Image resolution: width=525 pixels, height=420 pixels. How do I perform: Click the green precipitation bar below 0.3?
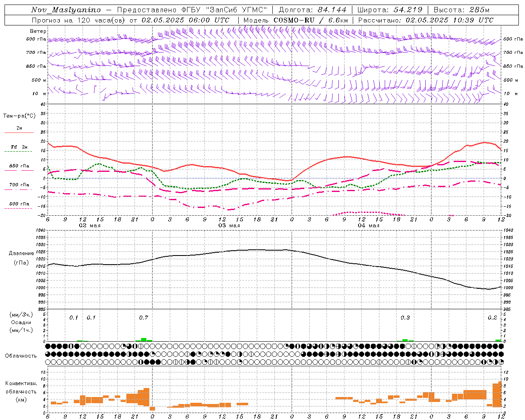[405, 340]
